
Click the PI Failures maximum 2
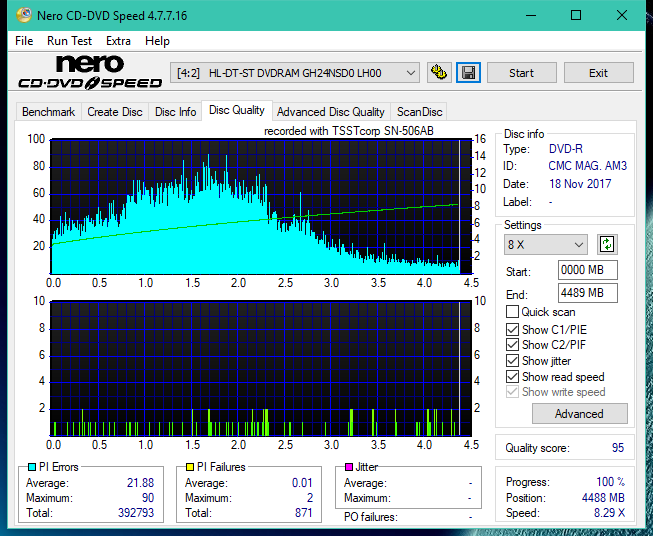(310, 498)
